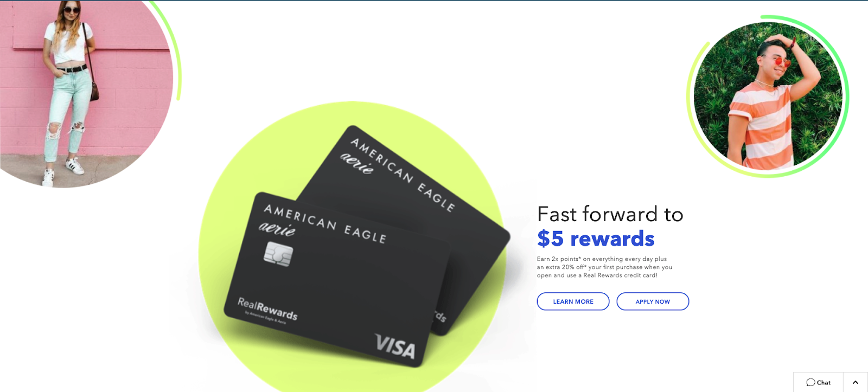
Task: Click the blue "$5 rewards" headline
Action: 596,239
